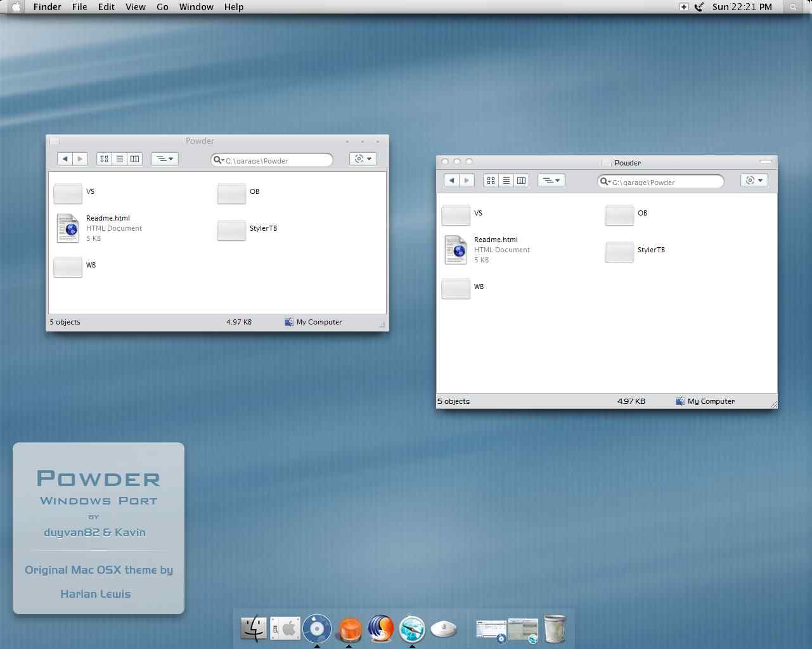This screenshot has height=649, width=812.
Task: Click "4.97 KB" in larger window's status bar
Action: [631, 401]
